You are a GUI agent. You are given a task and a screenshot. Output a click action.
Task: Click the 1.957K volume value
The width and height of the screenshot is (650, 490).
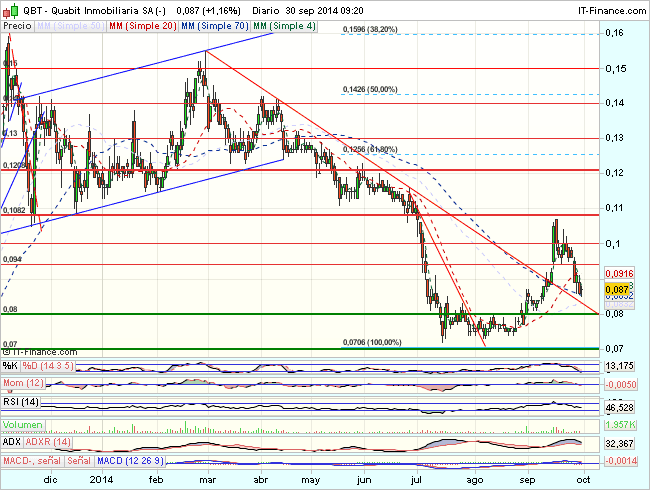coord(620,425)
